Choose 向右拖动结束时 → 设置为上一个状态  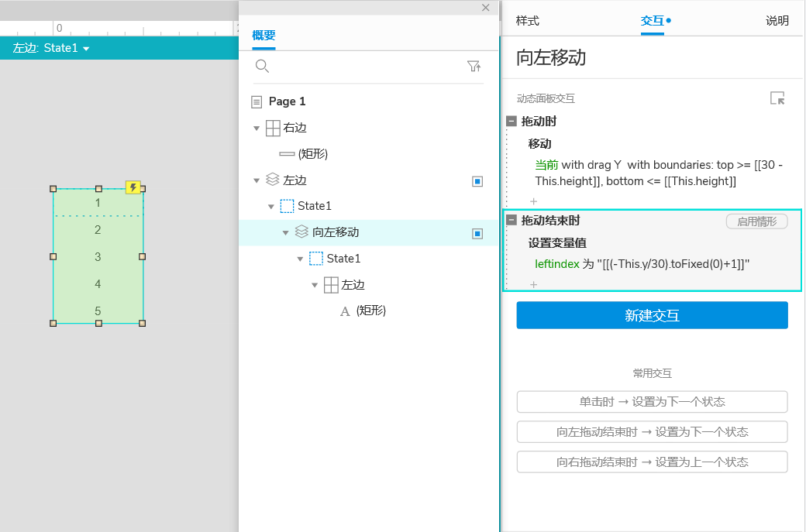pos(652,462)
